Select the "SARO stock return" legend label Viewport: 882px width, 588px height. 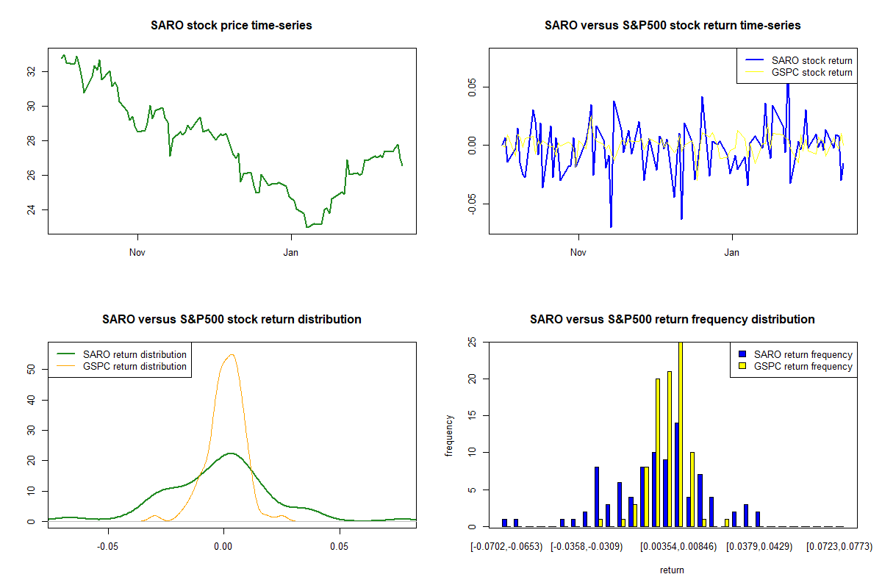pyautogui.click(x=812, y=60)
